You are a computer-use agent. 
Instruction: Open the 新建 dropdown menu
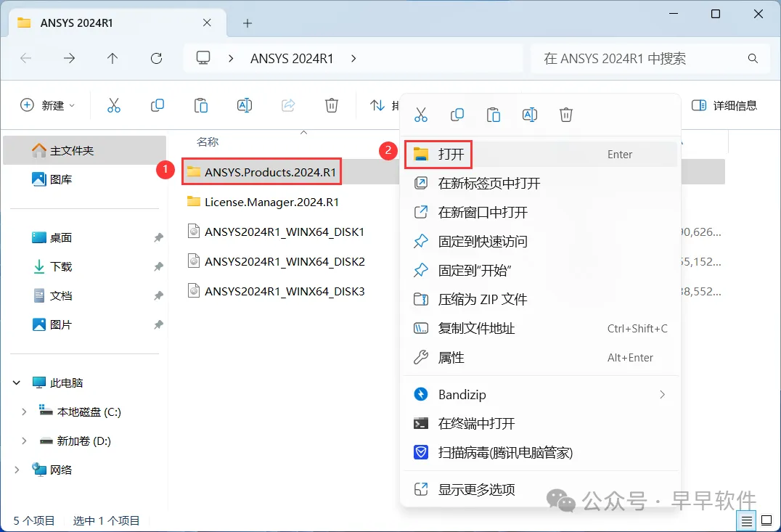click(47, 105)
